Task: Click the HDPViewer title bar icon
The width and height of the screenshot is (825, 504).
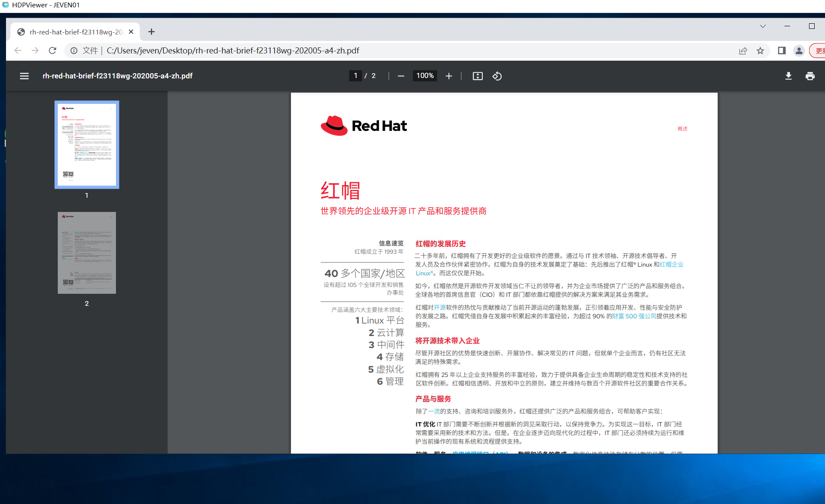Action: pyautogui.click(x=6, y=5)
